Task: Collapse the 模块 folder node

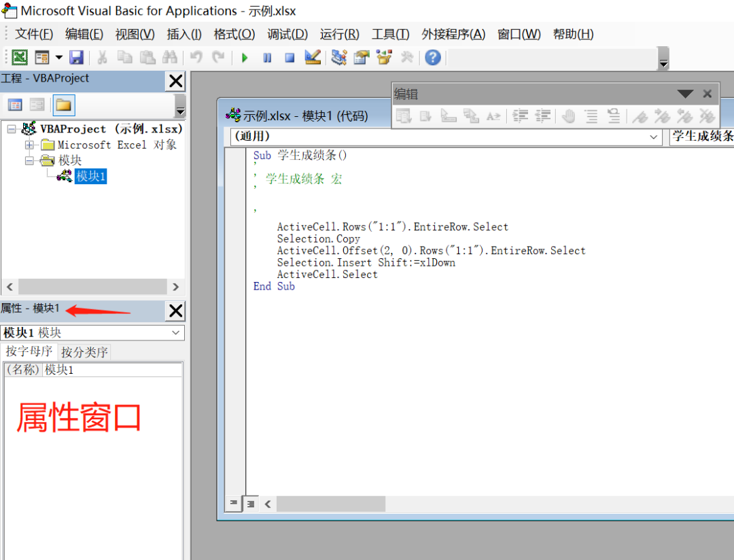Action: pyautogui.click(x=29, y=161)
